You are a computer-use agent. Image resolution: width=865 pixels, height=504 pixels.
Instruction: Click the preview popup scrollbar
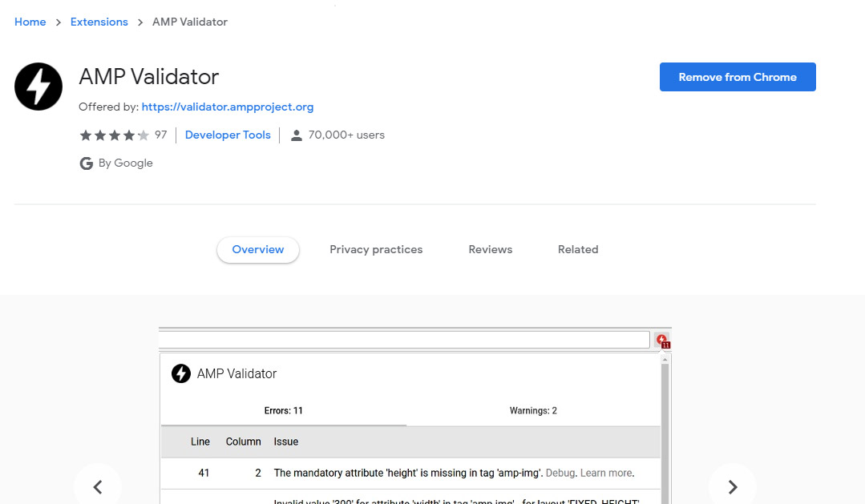pyautogui.click(x=665, y=429)
